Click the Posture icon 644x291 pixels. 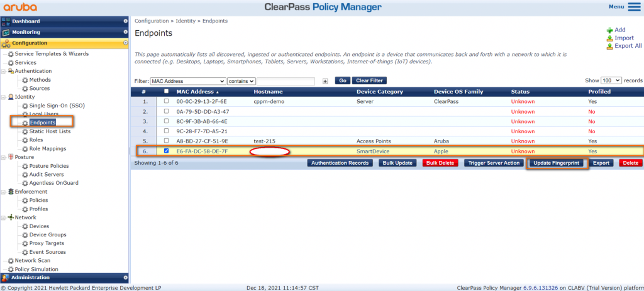pos(11,157)
